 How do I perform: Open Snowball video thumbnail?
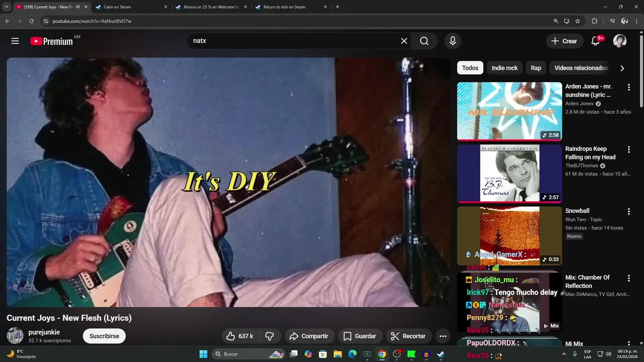tap(509, 236)
